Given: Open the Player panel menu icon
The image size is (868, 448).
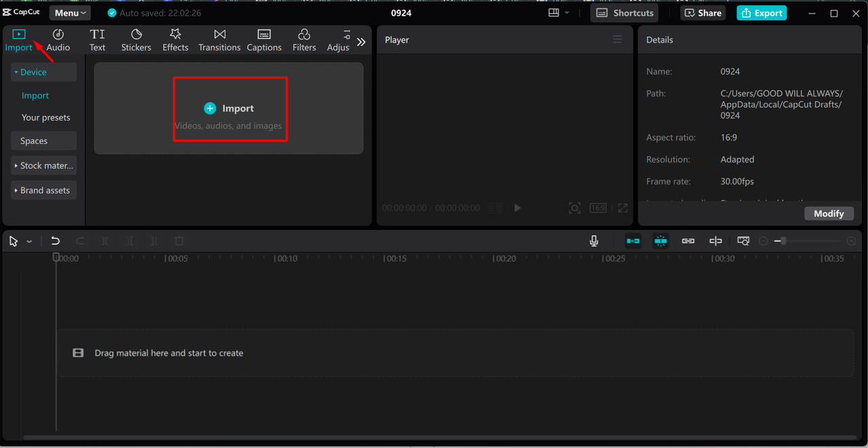Looking at the screenshot, I should (617, 39).
